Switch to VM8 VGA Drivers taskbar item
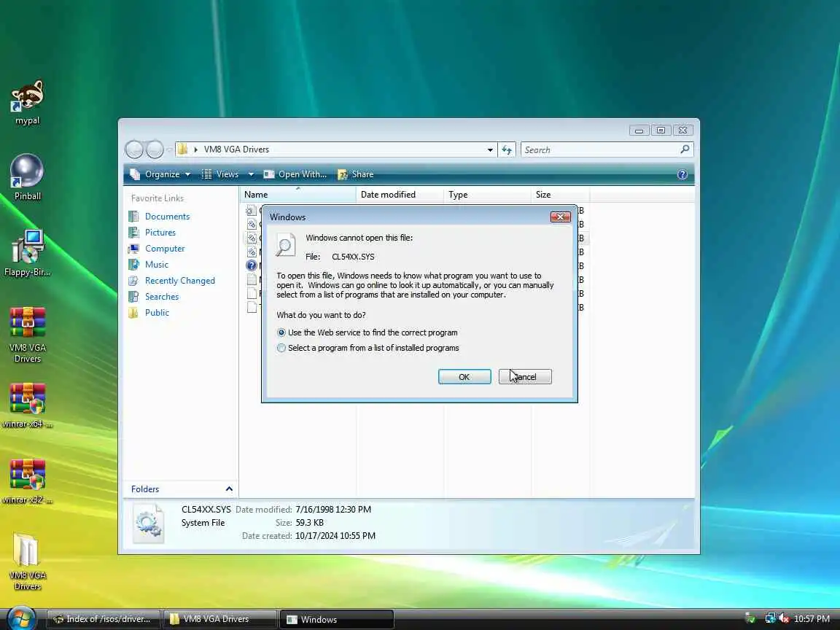Image resolution: width=840 pixels, height=630 pixels. pos(219,619)
